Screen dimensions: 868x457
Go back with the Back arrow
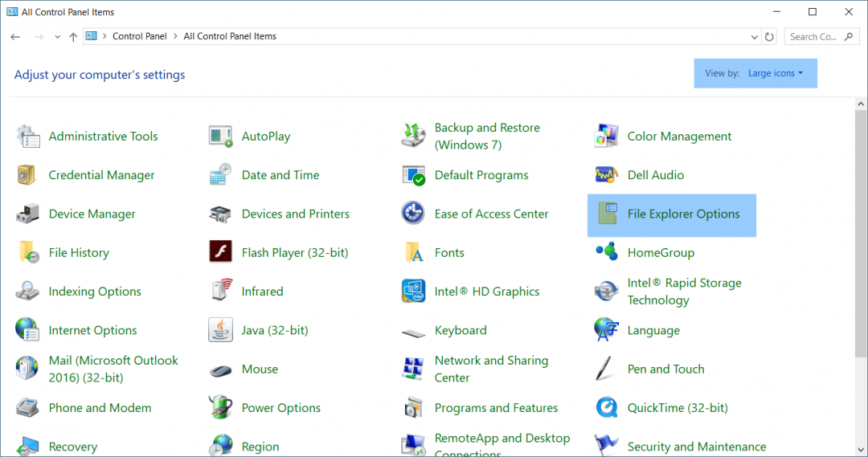(15, 37)
